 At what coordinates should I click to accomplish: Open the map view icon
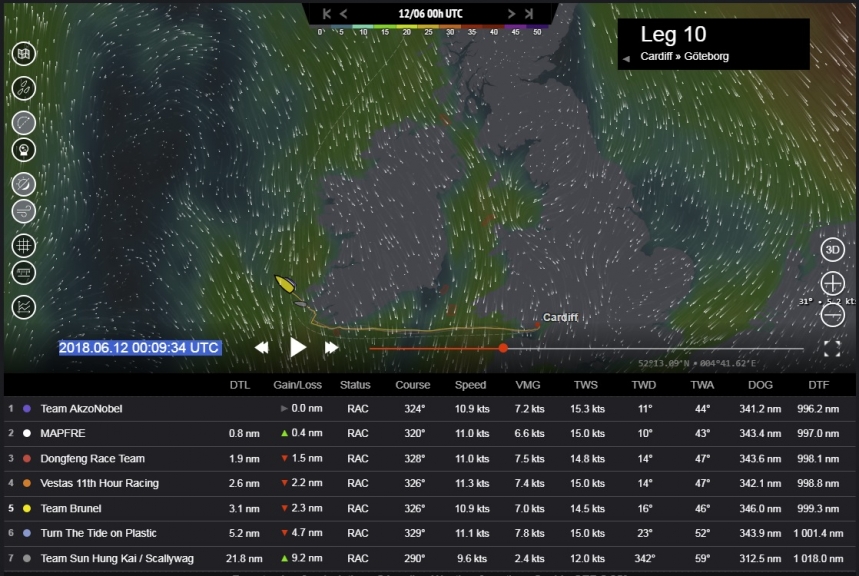[x=24, y=54]
